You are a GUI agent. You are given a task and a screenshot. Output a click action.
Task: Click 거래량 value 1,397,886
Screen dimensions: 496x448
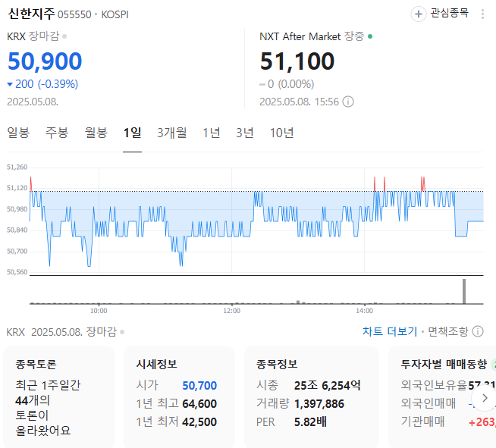click(319, 404)
